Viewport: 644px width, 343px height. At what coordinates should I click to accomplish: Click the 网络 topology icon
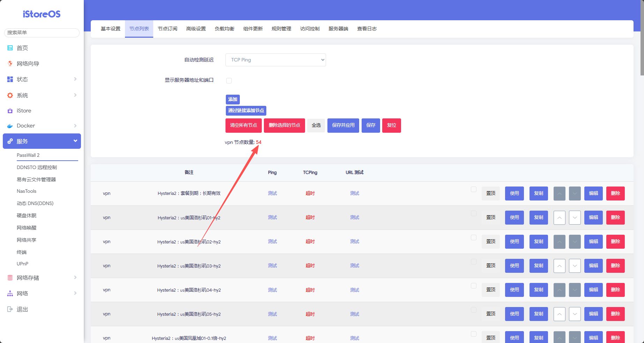click(10, 293)
